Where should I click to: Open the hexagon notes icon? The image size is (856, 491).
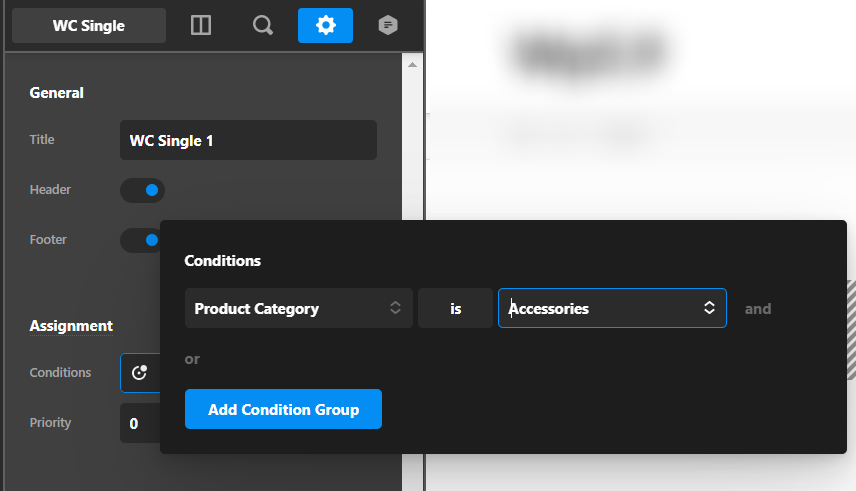[x=388, y=26]
